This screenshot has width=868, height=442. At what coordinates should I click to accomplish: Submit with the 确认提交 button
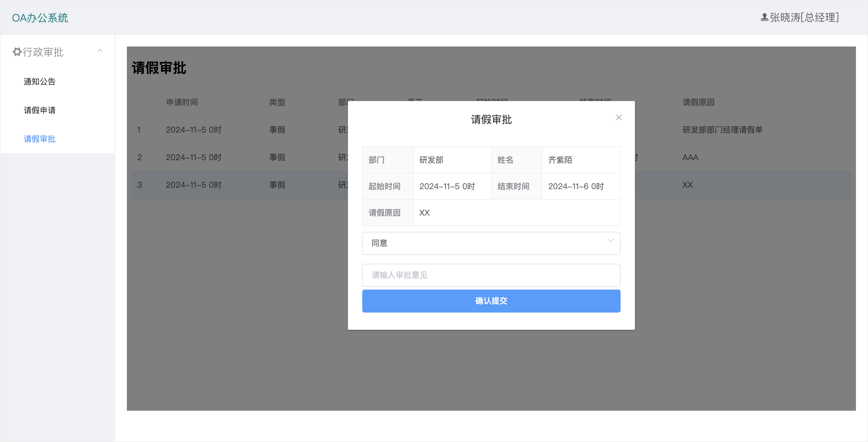click(x=491, y=301)
